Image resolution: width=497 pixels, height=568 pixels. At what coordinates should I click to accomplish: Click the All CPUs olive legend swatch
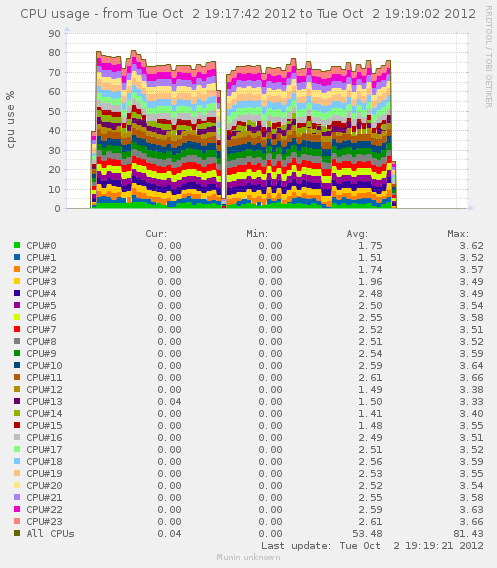click(x=17, y=533)
